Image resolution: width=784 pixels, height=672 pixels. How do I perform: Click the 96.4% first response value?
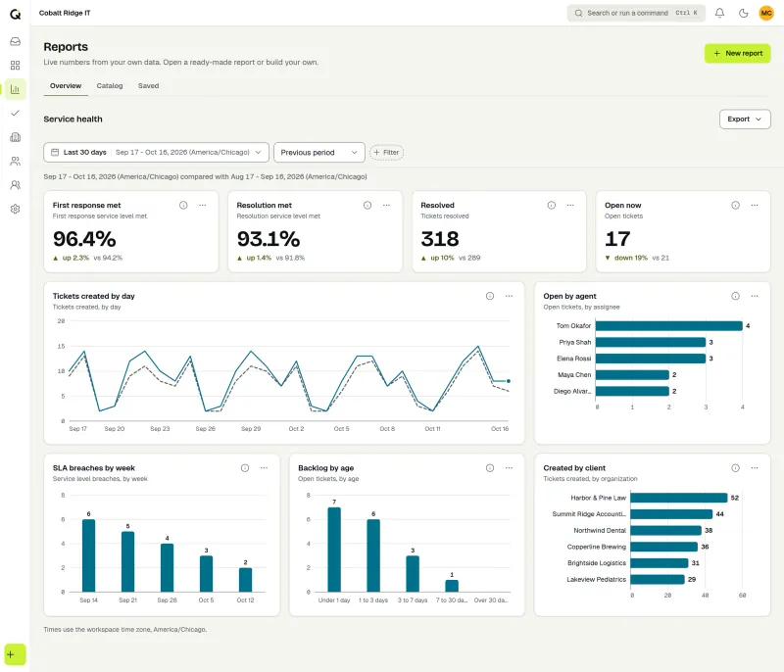point(84,239)
